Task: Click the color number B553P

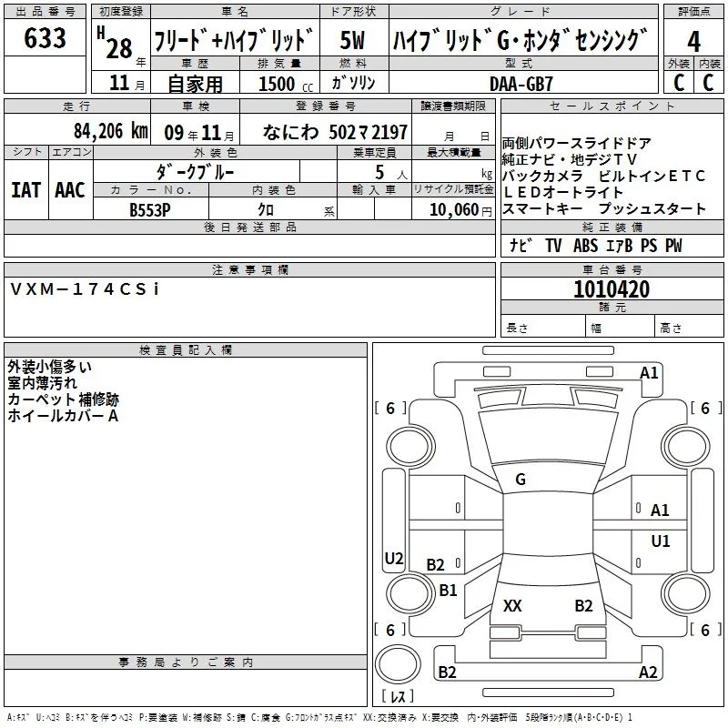Action: 150,210
